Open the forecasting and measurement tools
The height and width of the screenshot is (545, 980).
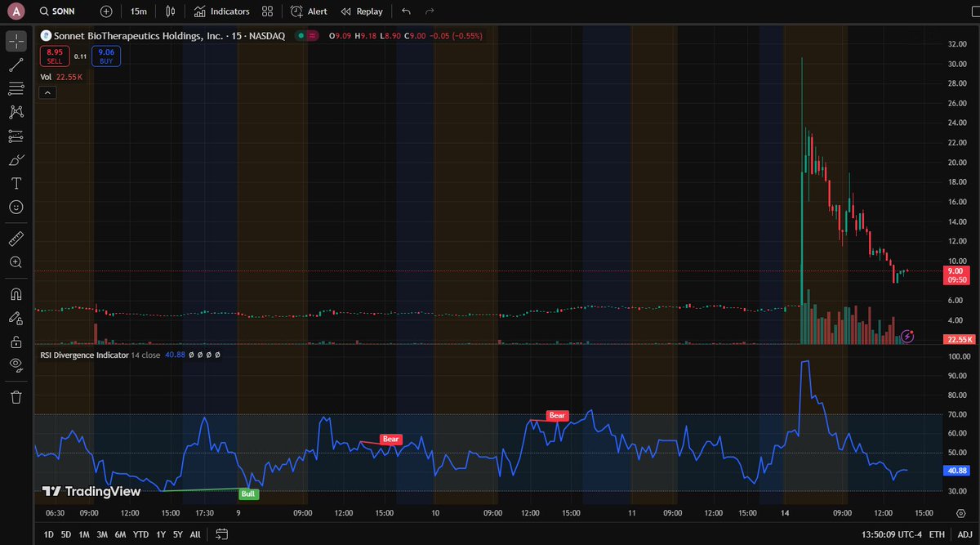coord(16,136)
